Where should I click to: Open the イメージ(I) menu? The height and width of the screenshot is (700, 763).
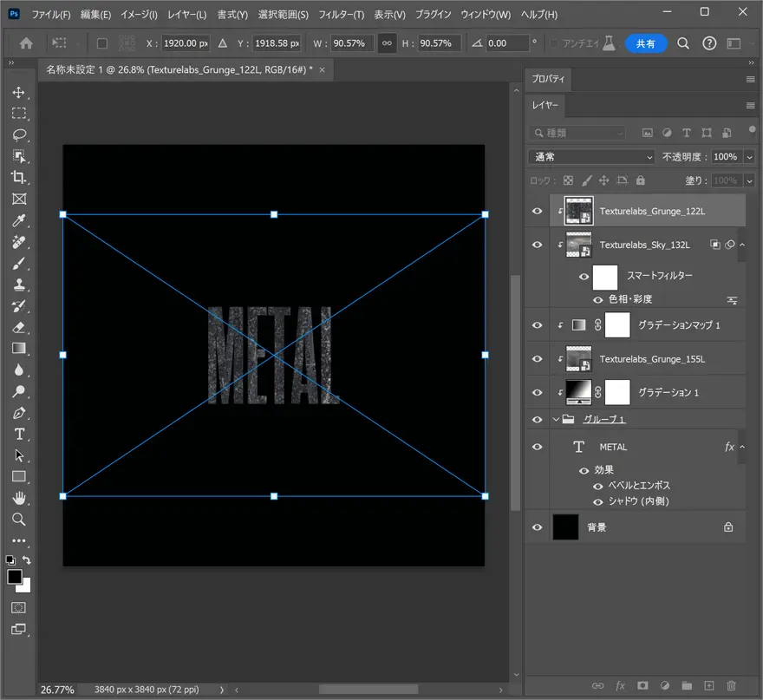pyautogui.click(x=140, y=15)
